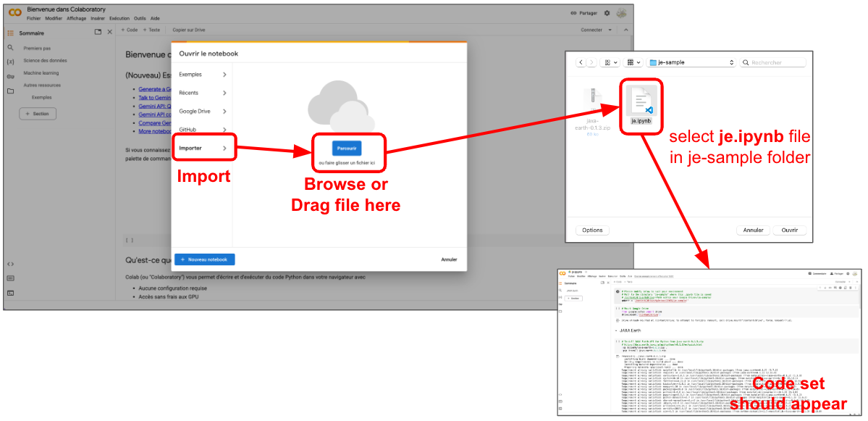Image resolution: width=868 pixels, height=421 pixels.
Task: Open the Insérer menu in Bienvenue window
Action: (98, 18)
